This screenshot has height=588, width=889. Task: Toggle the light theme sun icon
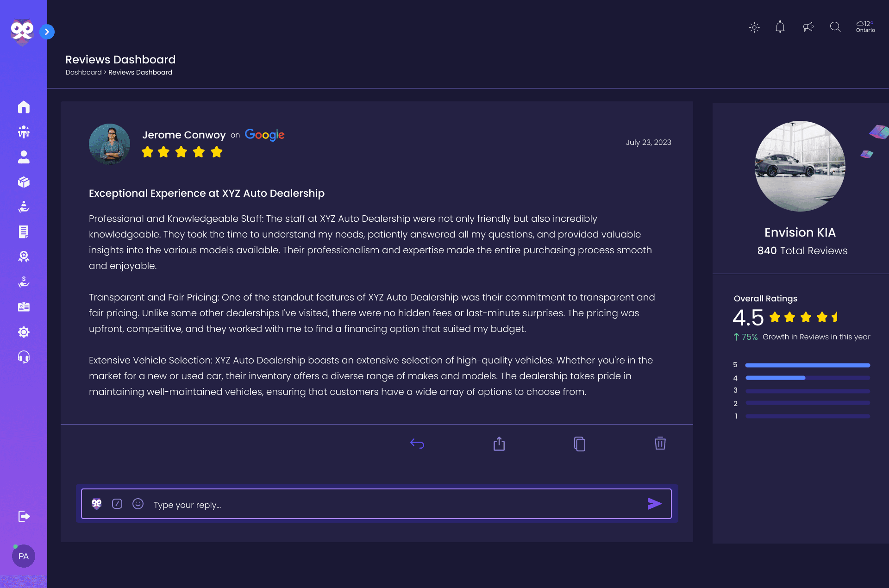pyautogui.click(x=754, y=27)
